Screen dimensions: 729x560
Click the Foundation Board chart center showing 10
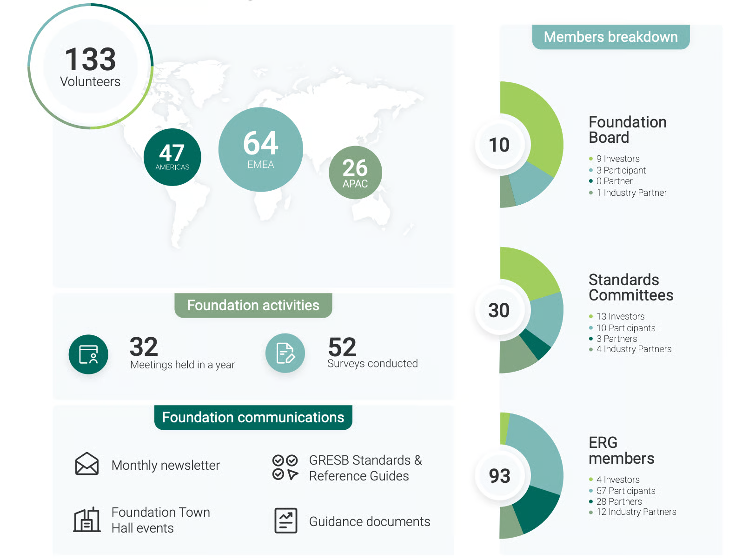coord(499,145)
